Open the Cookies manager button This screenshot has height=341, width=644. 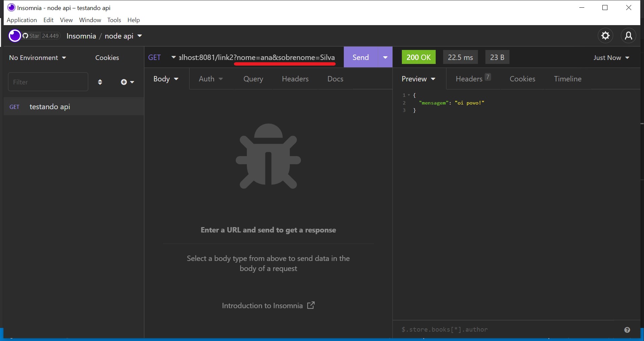click(x=107, y=58)
